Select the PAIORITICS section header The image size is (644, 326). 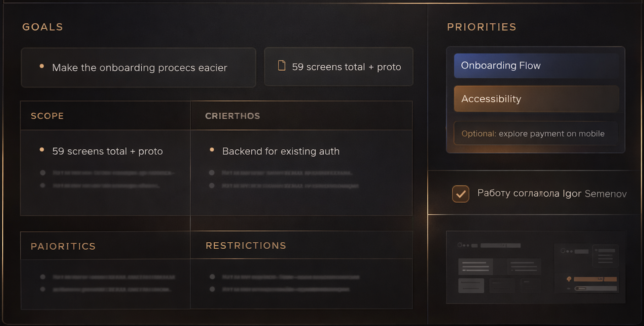pyautogui.click(x=63, y=246)
